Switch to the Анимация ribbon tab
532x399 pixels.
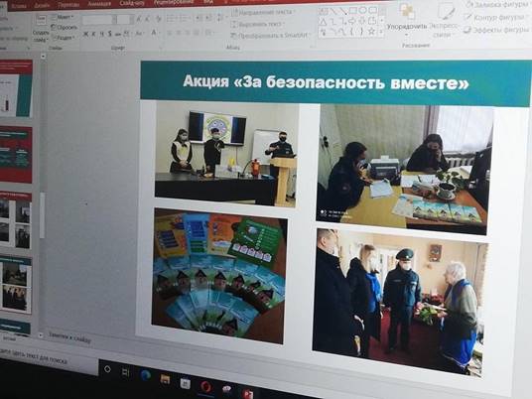click(99, 4)
